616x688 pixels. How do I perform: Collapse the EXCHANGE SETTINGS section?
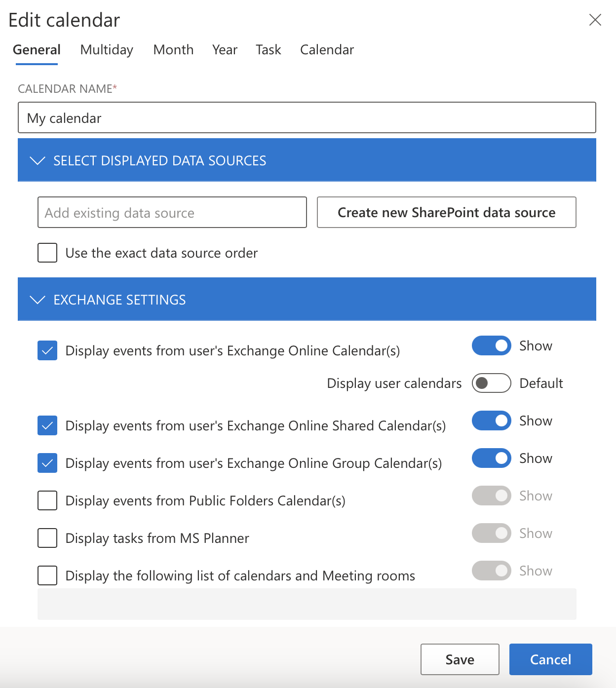38,300
